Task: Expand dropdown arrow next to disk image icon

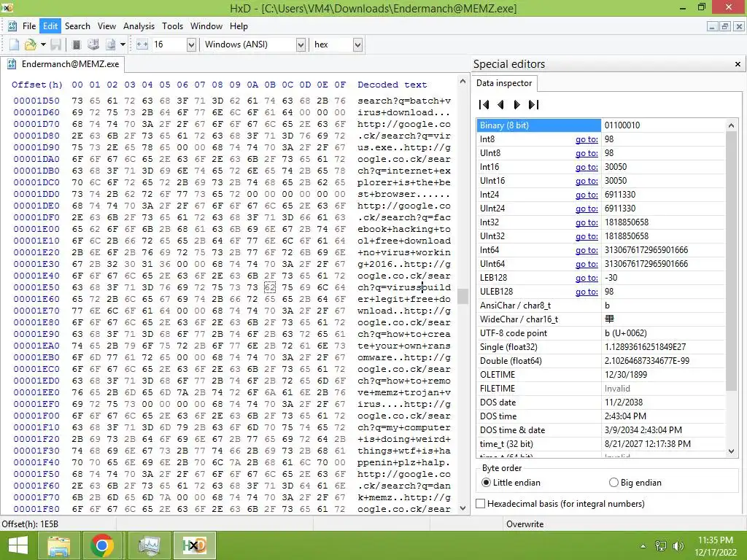Action: [123, 44]
